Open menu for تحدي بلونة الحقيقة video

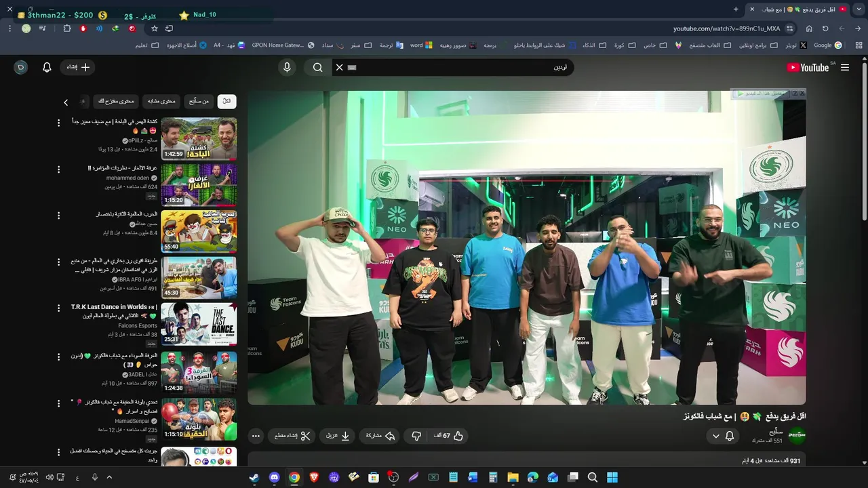pos(59,403)
